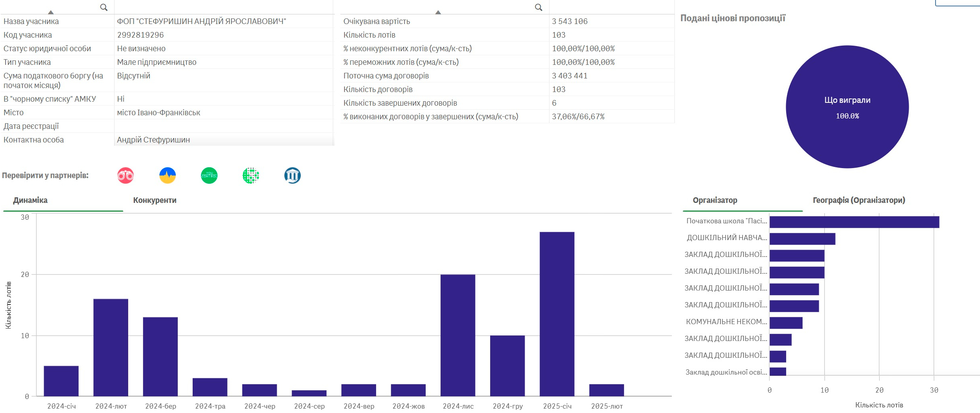Click the green dotted circle partner icon
This screenshot has height=413, width=980.
251,176
